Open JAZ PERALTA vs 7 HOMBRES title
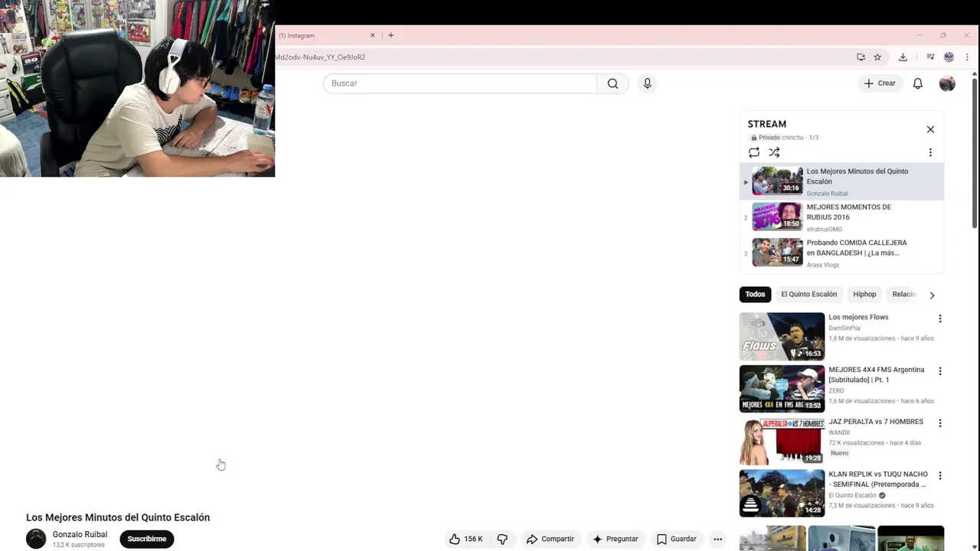 tap(876, 422)
